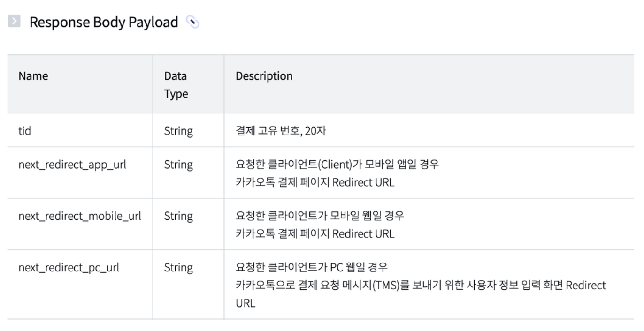Screen dimensions: 644x331
Task: Click description text in next_redirect_mobile_url row
Action: click(319, 216)
